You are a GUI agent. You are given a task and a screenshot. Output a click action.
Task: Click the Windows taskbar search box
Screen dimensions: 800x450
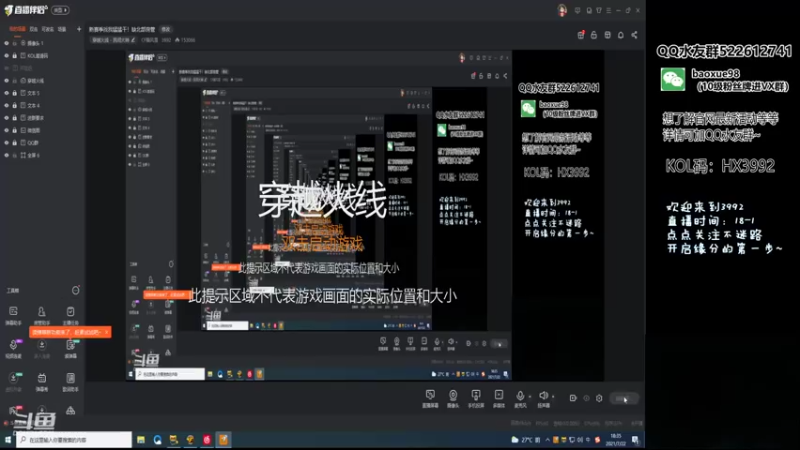(x=73, y=439)
